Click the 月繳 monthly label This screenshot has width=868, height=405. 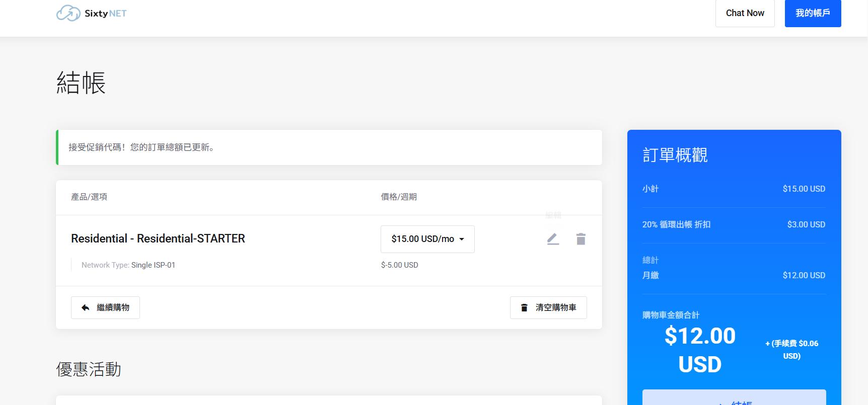650,275
